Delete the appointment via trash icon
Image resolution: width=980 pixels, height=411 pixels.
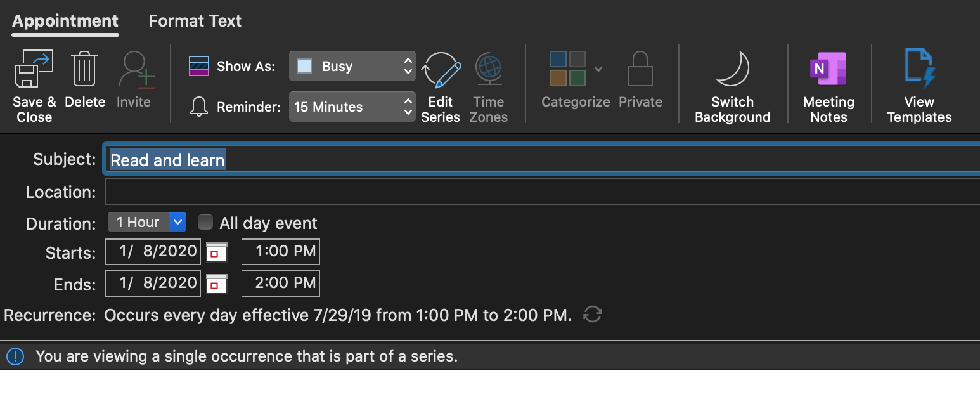(84, 68)
